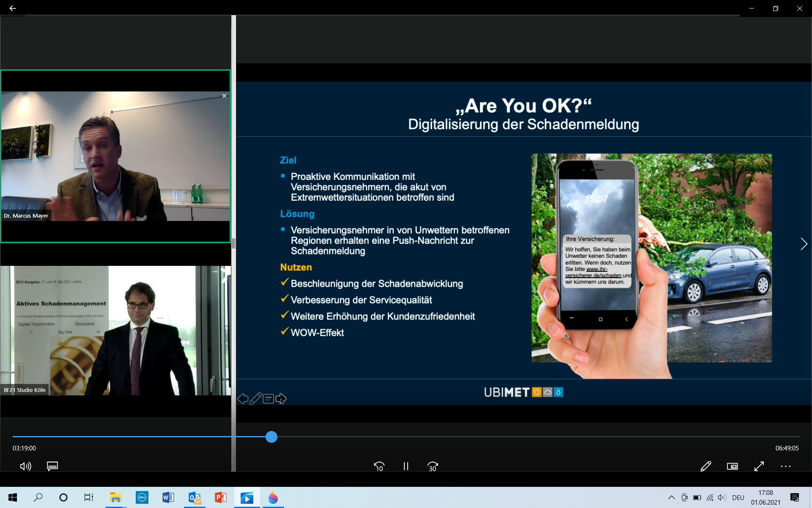This screenshot has height=508, width=812.
Task: Open the edit pencil tool
Action: (x=705, y=466)
